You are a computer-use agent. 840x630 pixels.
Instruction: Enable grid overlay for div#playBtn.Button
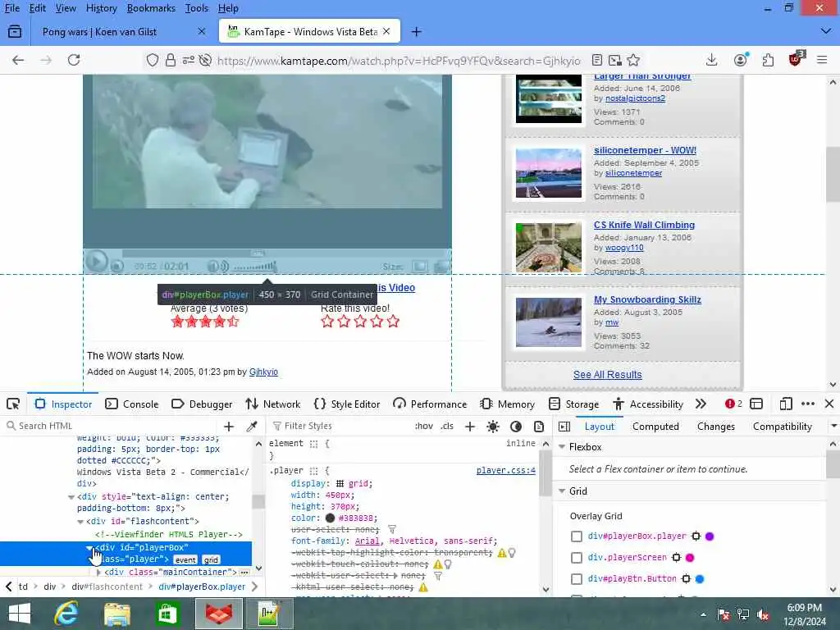(x=577, y=579)
